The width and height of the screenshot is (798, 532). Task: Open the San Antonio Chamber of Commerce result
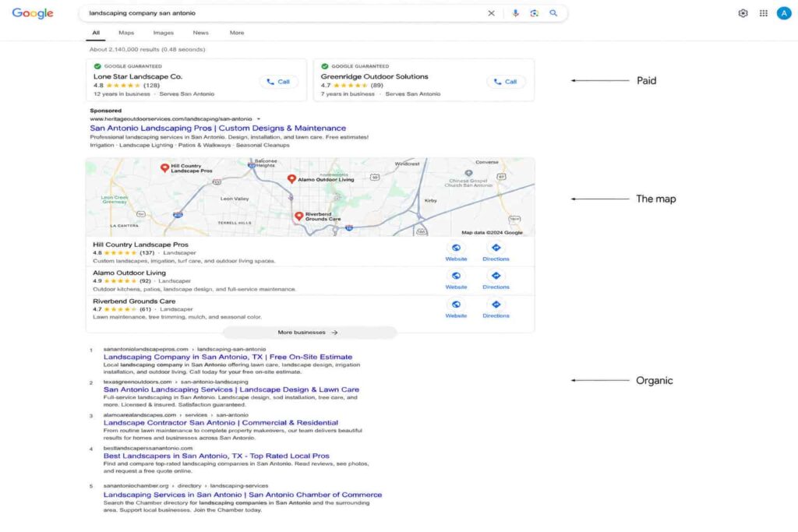242,495
